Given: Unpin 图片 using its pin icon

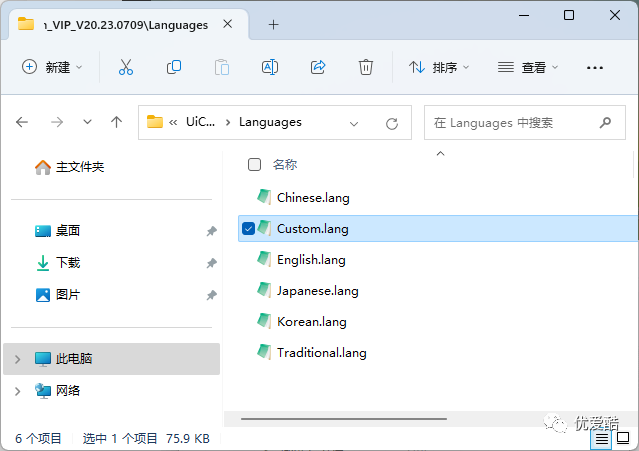Looking at the screenshot, I should click(211, 295).
